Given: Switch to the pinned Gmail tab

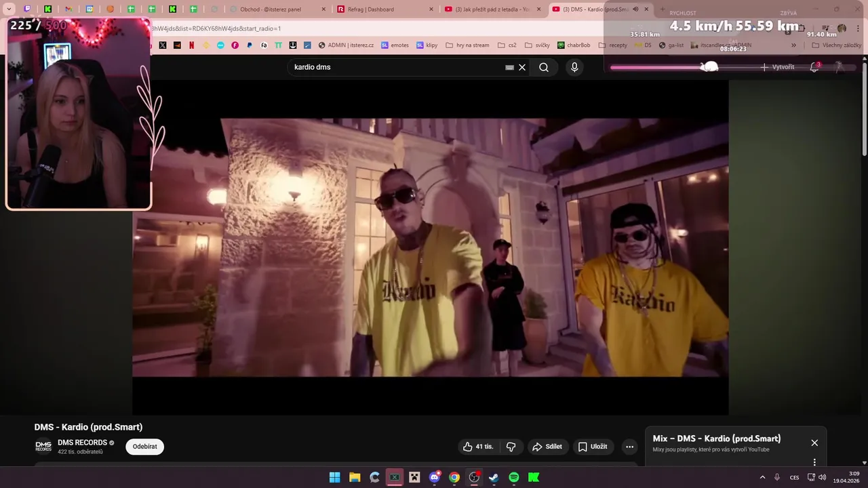Looking at the screenshot, I should coord(68,9).
